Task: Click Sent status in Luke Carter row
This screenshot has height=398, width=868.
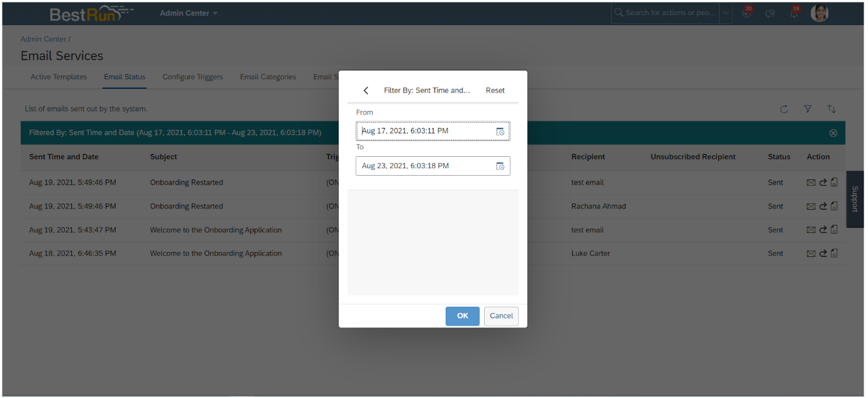Action: click(x=775, y=253)
